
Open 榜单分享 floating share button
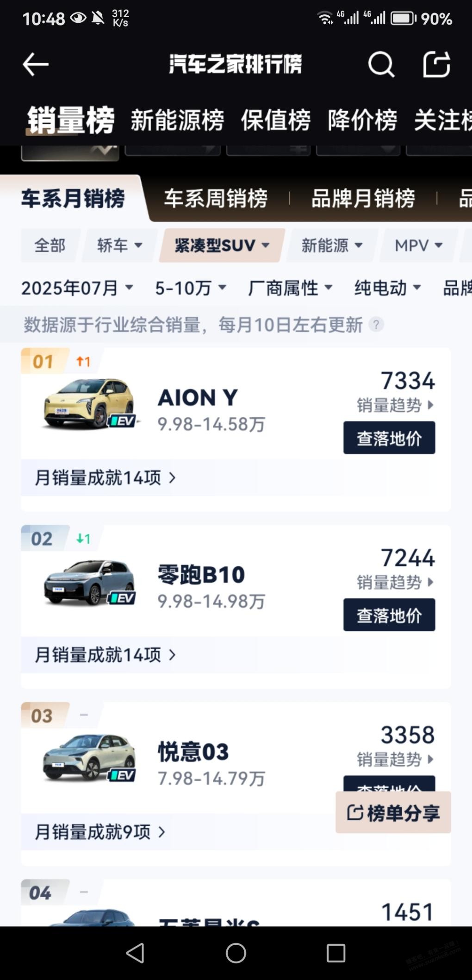tap(393, 812)
